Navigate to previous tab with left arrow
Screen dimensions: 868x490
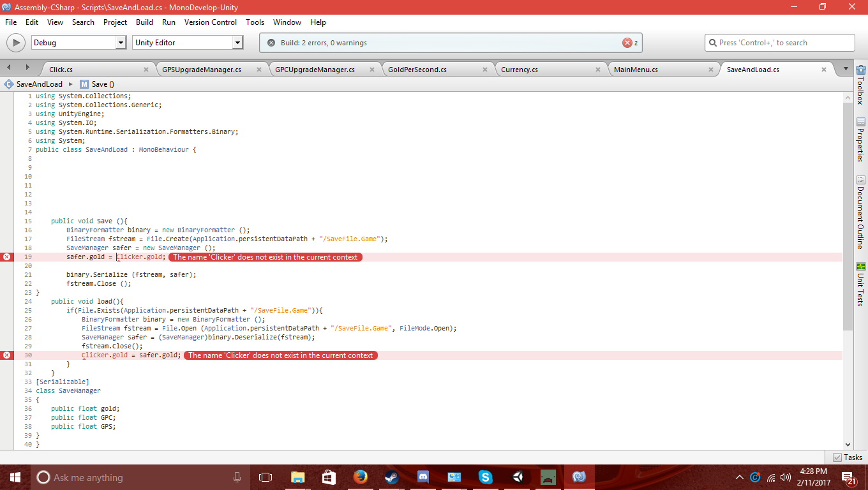10,68
